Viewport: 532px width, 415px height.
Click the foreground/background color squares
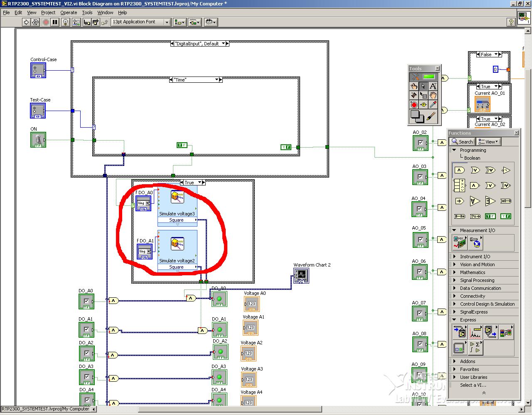point(417,116)
